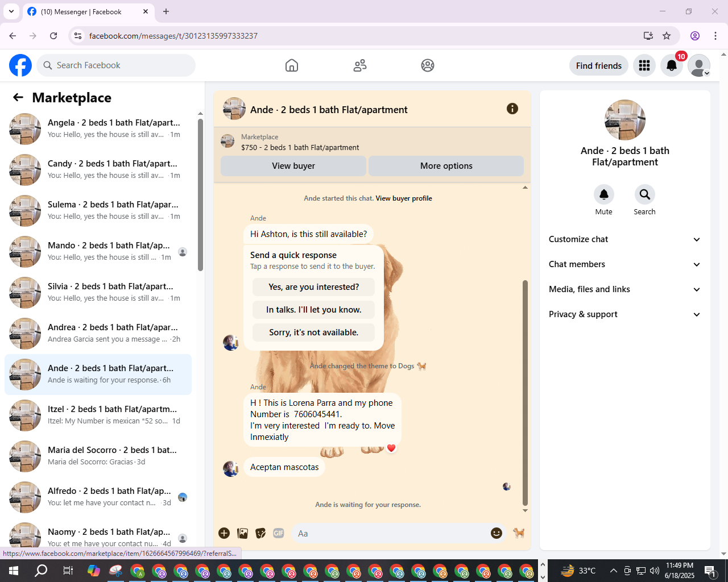Open the Groups icon in top navigation

(x=428, y=65)
